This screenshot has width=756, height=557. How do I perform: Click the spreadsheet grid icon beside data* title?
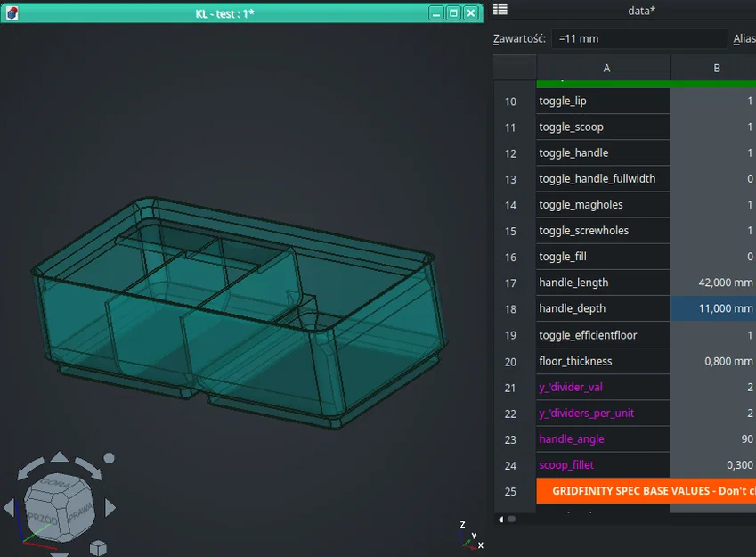(500, 10)
